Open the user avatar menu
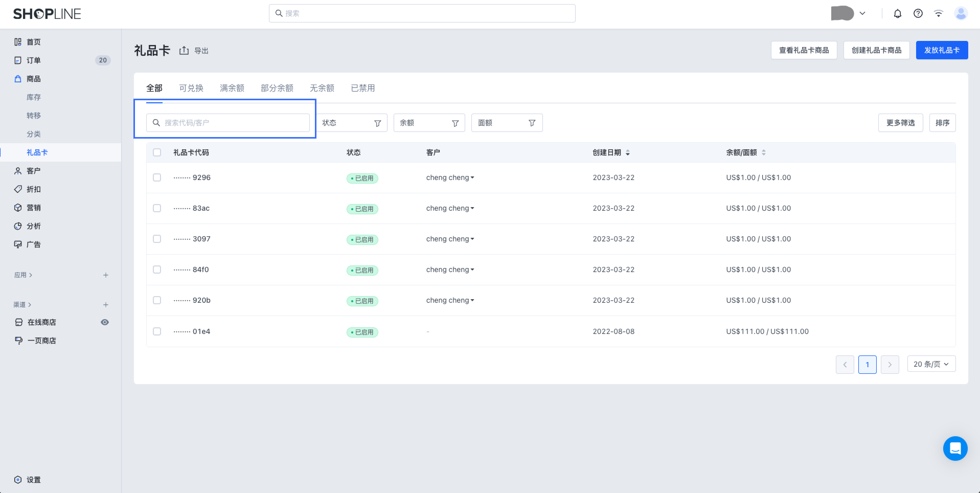The height and width of the screenshot is (493, 980). pos(961,14)
